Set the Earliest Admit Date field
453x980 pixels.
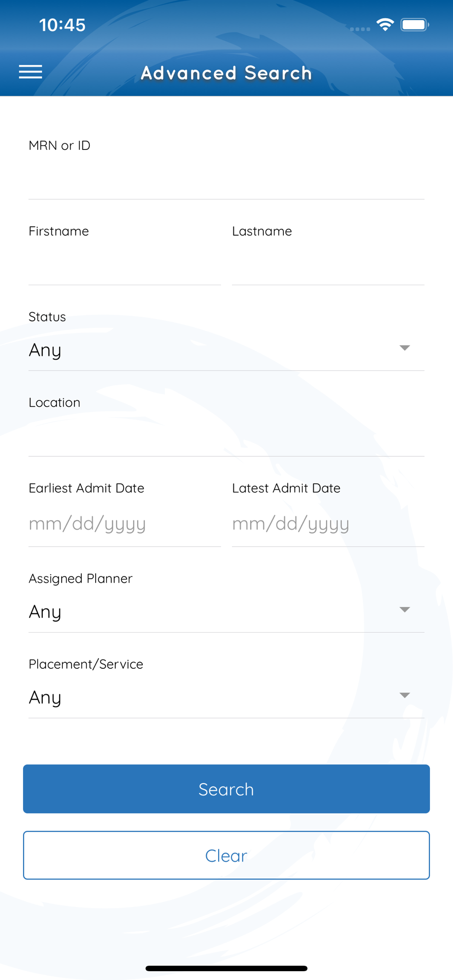pos(125,524)
